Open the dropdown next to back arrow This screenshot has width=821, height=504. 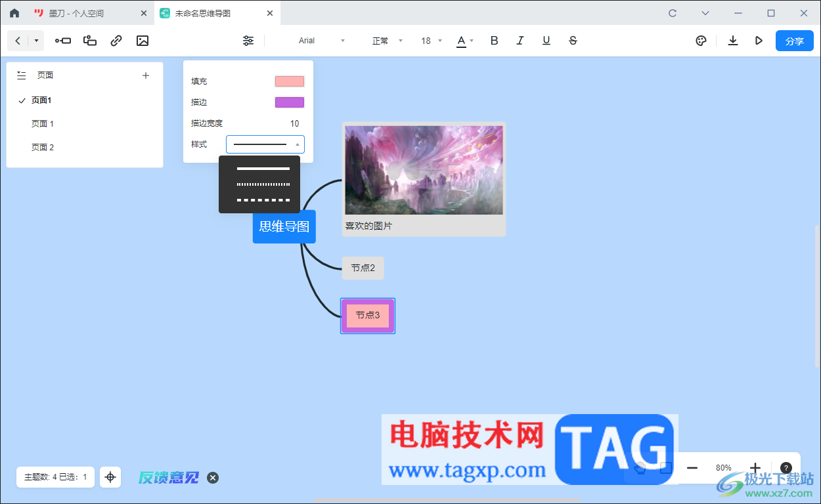click(36, 41)
